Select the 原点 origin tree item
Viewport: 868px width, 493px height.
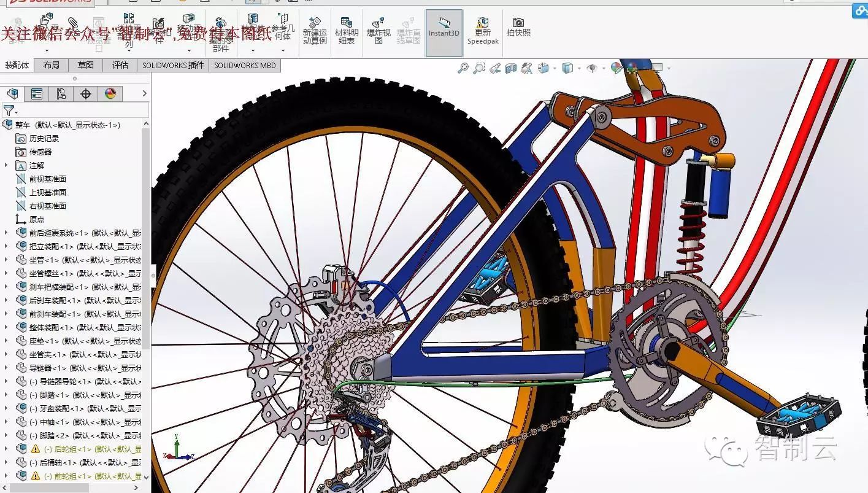[x=36, y=219]
